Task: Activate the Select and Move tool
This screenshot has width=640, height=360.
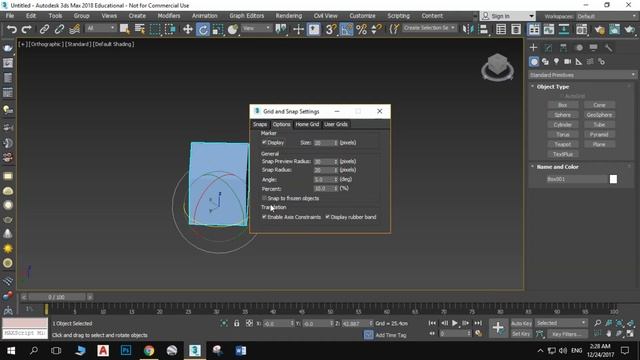Action: click(x=188, y=29)
